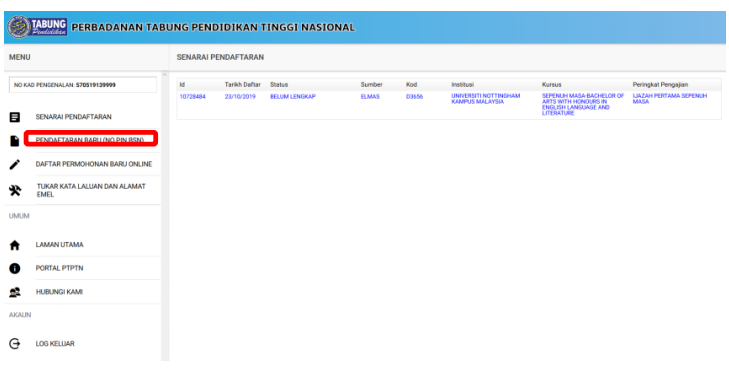This screenshot has height=383, width=729.
Task: Select Hubungi Kami menu item
Action: [59, 292]
